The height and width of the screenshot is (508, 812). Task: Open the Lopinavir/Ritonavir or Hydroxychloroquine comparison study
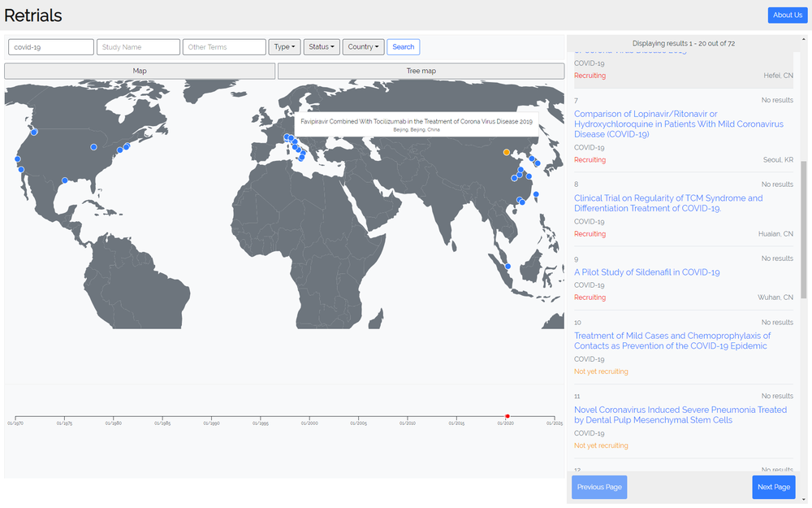pyautogui.click(x=678, y=124)
